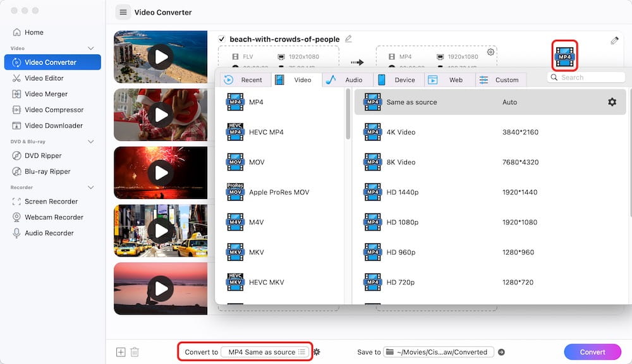
Task: Click the trash delete icon in bottom bar
Action: [x=135, y=352]
